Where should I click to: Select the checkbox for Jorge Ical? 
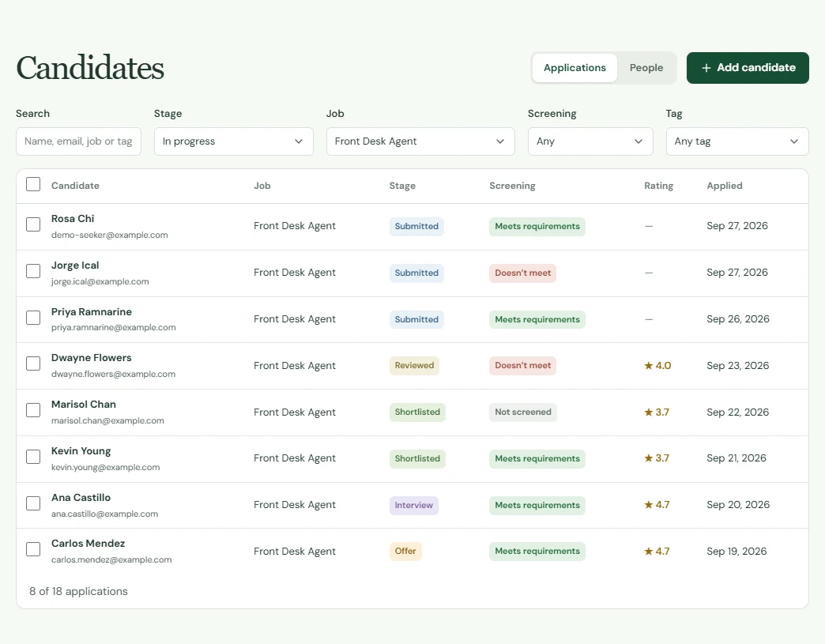[x=33, y=271]
